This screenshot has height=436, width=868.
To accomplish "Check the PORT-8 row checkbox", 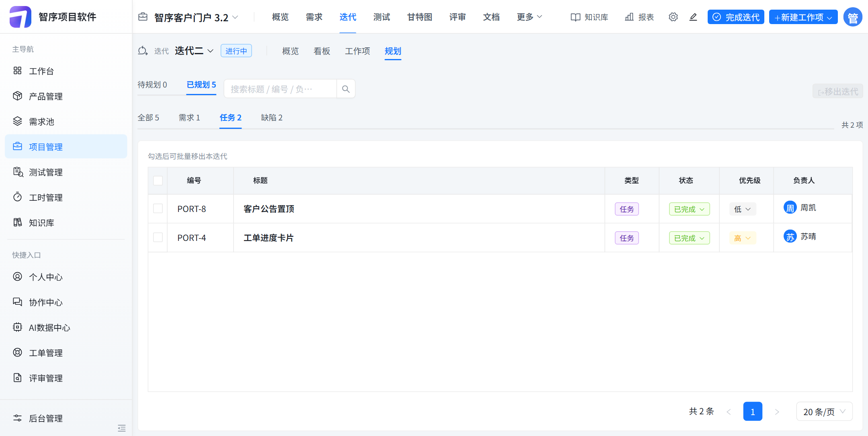I will coord(158,209).
